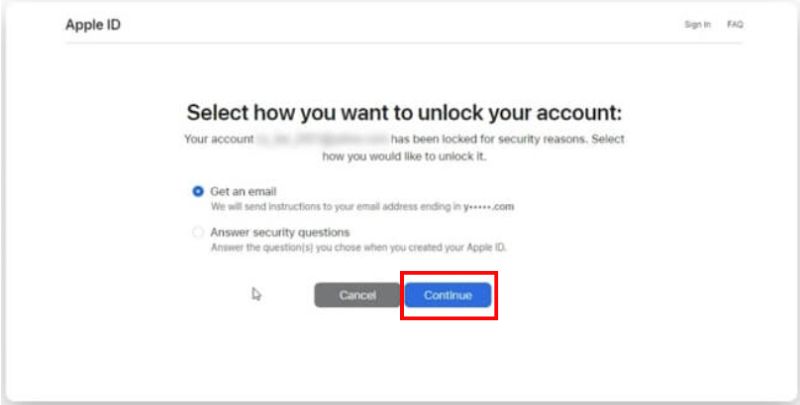Click the "Answer security questions" option label
The width and height of the screenshot is (800, 405).
click(279, 232)
